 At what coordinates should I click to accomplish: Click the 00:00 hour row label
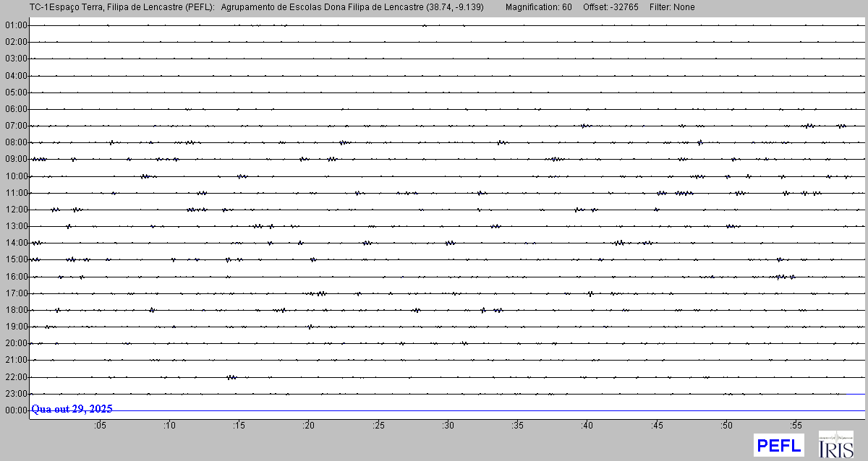16,410
